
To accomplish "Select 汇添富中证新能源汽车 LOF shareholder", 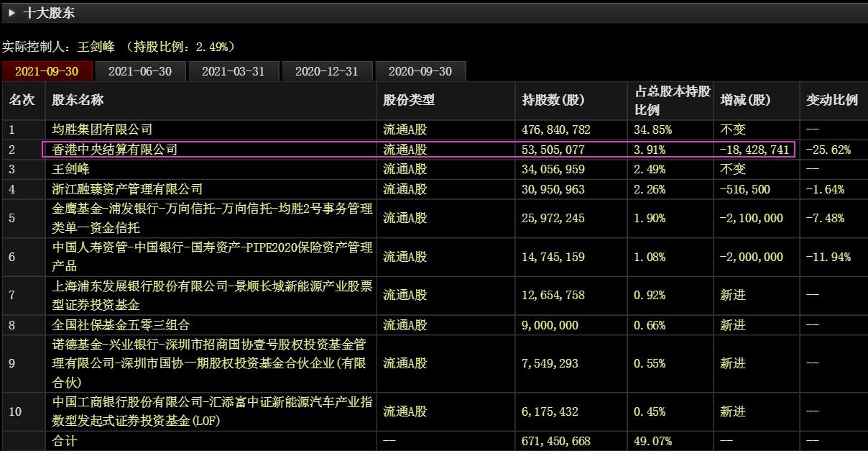I will coord(212,411).
